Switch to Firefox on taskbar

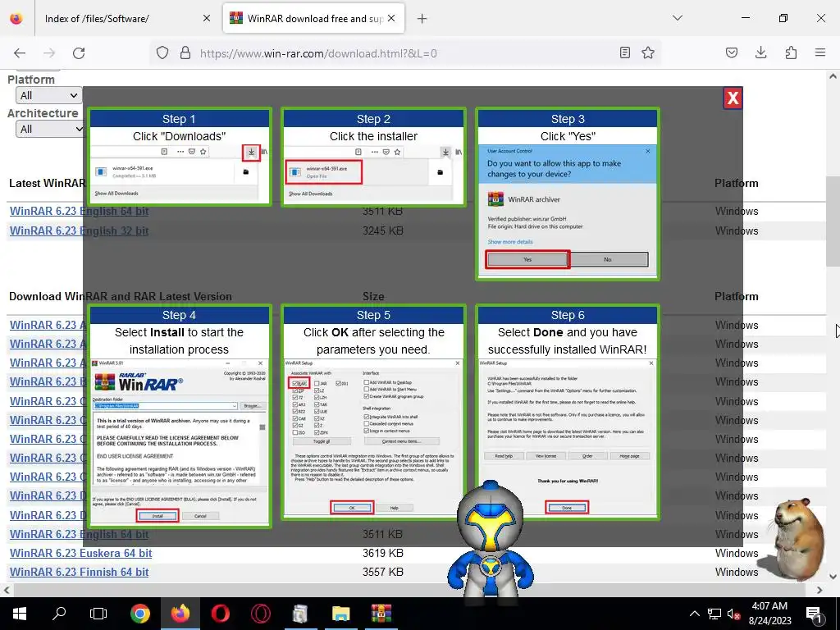coord(180,614)
